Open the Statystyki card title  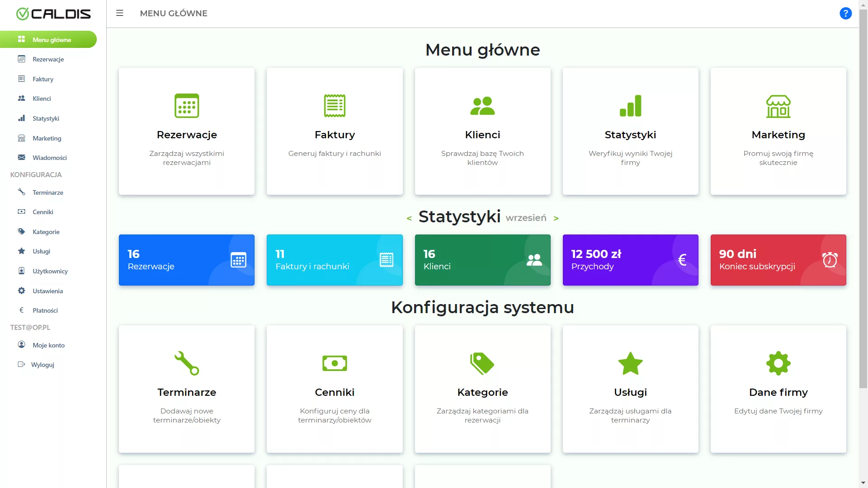(630, 135)
